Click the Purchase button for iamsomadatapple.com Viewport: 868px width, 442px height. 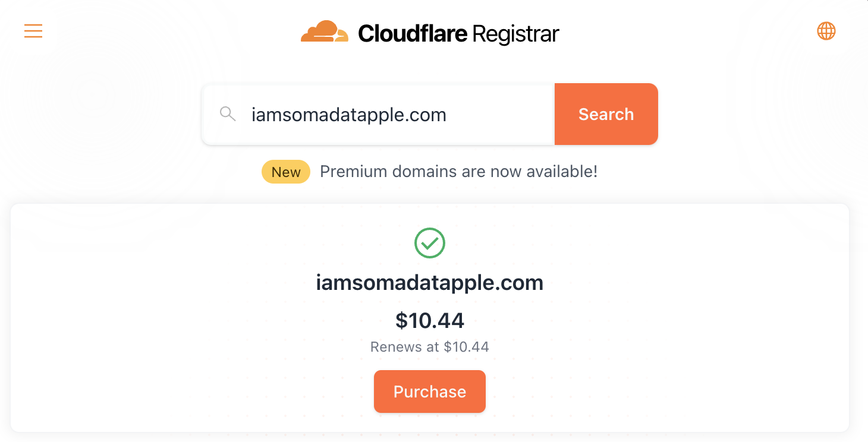[430, 392]
